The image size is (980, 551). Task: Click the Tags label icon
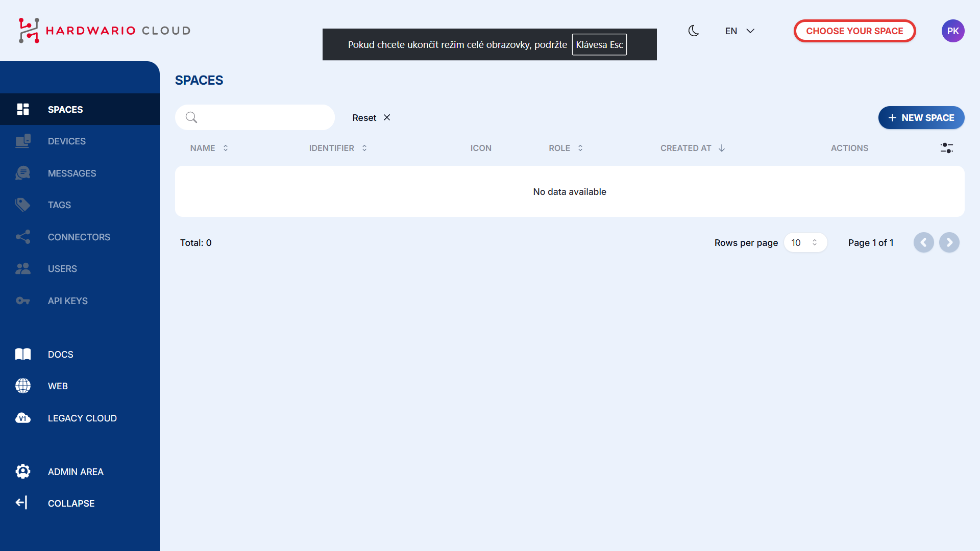23,205
